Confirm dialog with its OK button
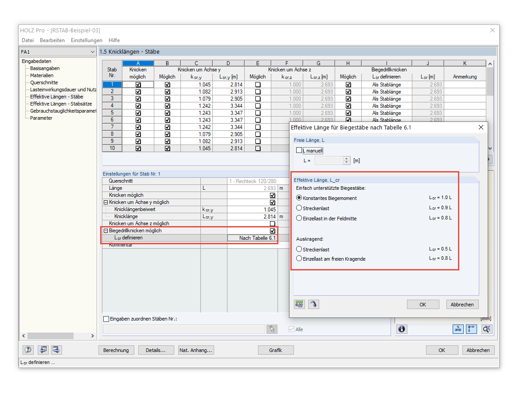This screenshot has height=399, width=532. tap(423, 305)
